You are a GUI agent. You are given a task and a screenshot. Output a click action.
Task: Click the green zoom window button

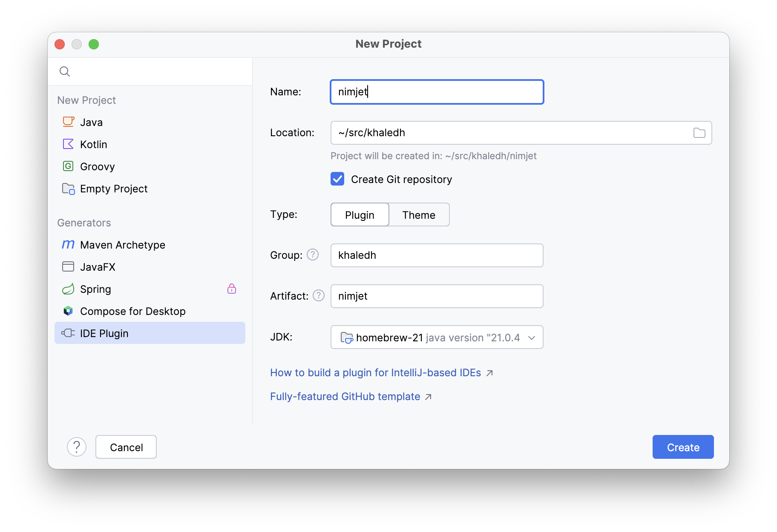(94, 44)
